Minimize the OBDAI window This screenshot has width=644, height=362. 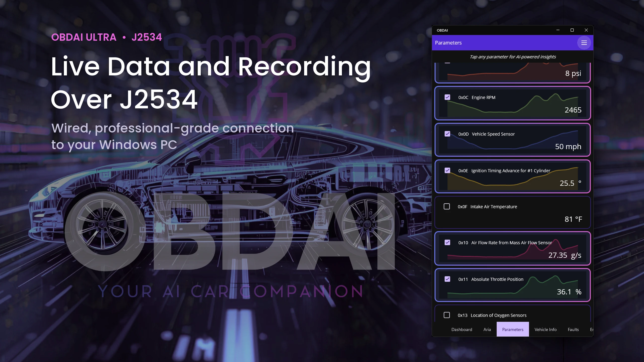pyautogui.click(x=558, y=30)
